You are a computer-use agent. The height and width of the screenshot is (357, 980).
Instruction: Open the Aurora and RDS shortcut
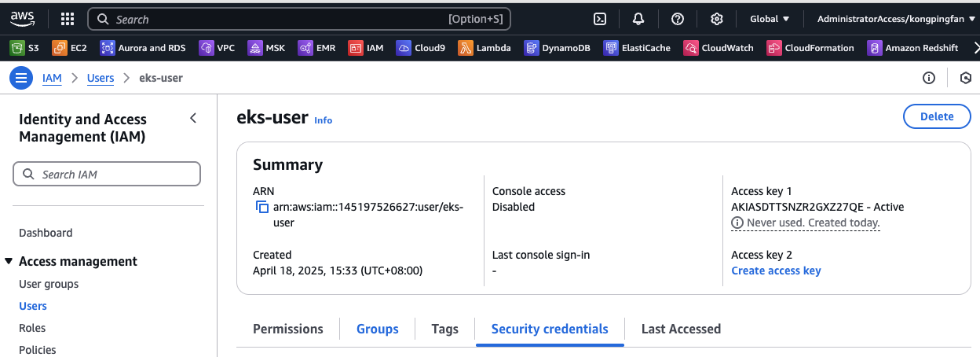[144, 48]
